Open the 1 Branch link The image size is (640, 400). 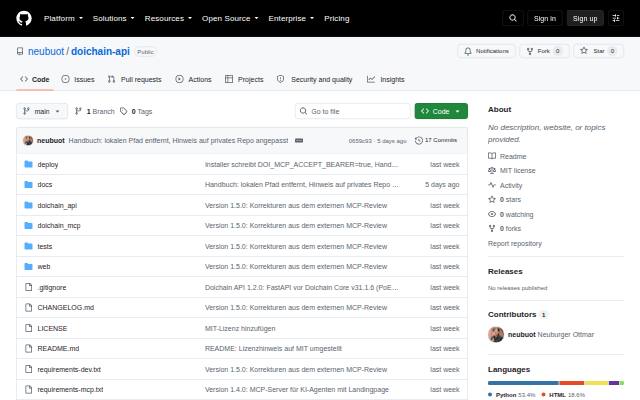tap(95, 111)
